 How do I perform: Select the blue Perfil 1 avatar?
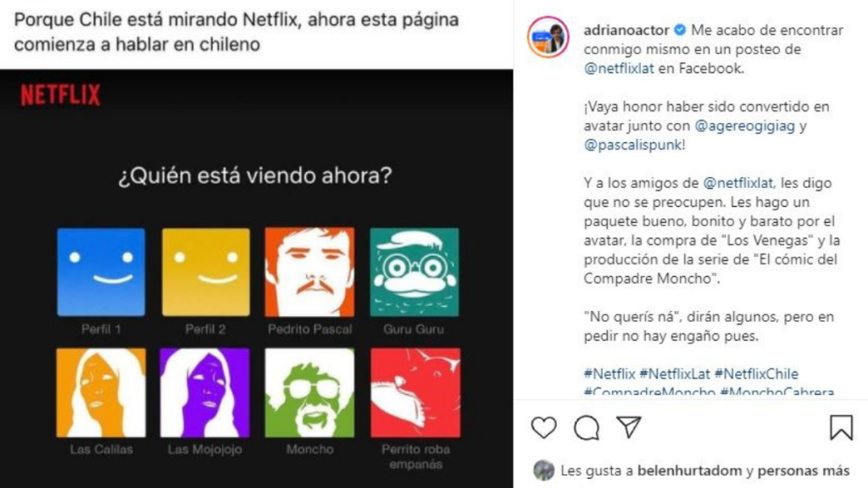click(101, 272)
